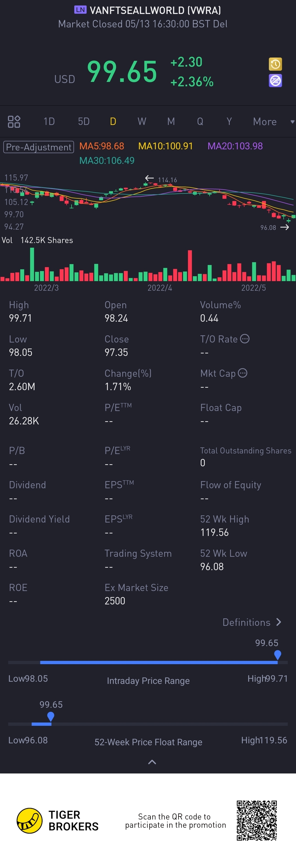Toggle the Pre-Adjustment chart setting

coord(38,147)
